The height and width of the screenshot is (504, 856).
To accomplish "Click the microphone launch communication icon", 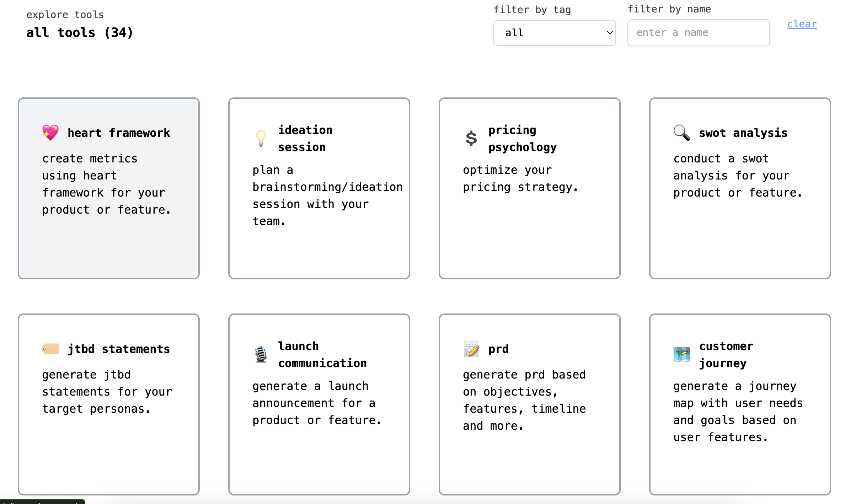I will (x=261, y=354).
